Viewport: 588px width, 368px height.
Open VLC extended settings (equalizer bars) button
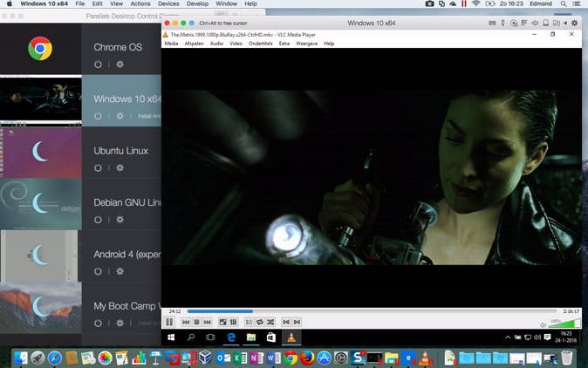click(x=233, y=322)
